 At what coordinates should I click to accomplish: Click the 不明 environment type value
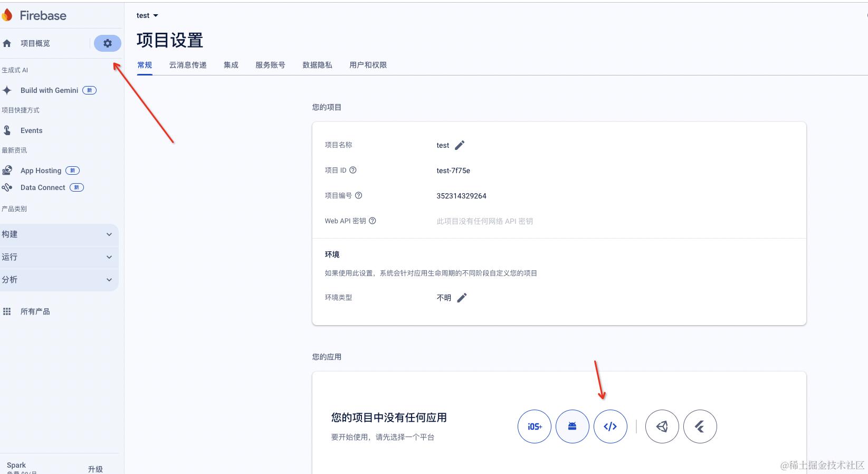click(444, 298)
